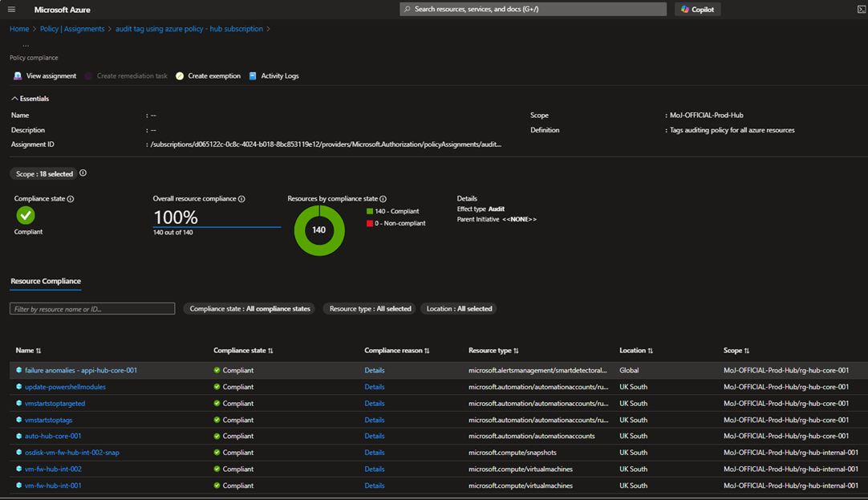Click info icon next to Scope filter
Screen dimensions: 868x500
pos(83,173)
